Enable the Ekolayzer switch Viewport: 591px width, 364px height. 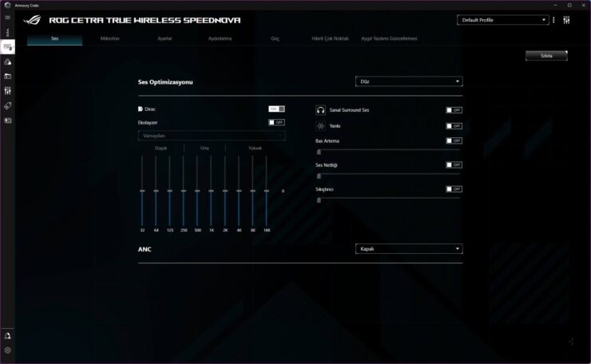point(276,122)
